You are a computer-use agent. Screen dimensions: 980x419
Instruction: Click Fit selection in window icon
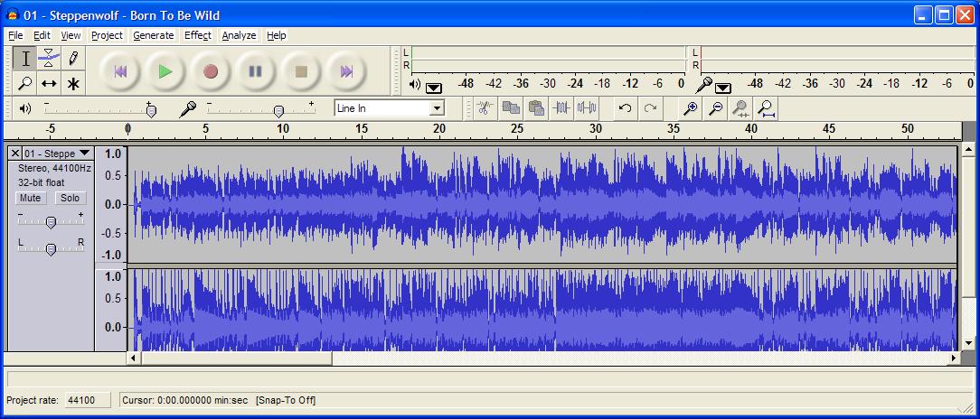coord(740,108)
